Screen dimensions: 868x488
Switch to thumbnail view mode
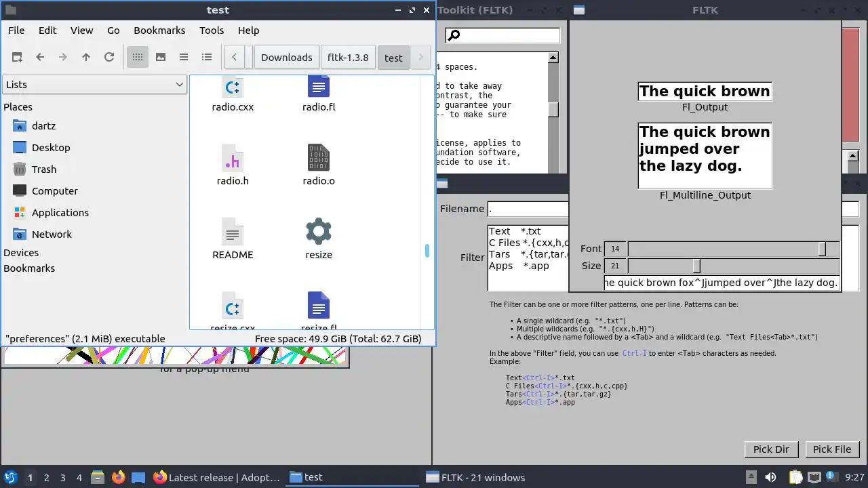161,58
